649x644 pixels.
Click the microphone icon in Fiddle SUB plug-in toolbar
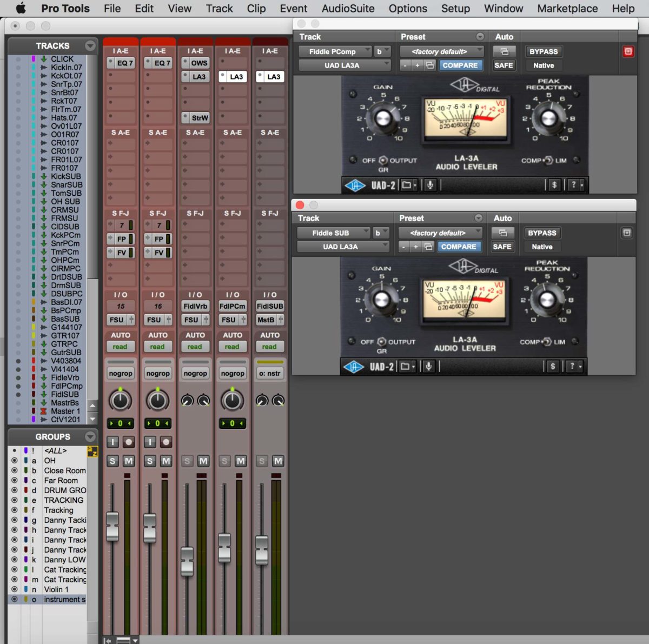[x=428, y=367]
